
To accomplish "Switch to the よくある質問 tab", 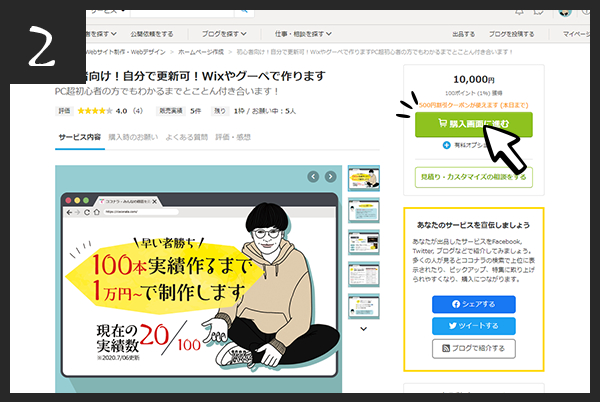I will click(186, 137).
